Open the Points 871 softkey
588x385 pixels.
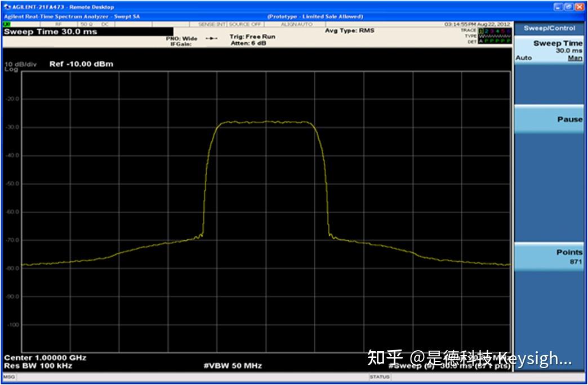[x=549, y=257]
